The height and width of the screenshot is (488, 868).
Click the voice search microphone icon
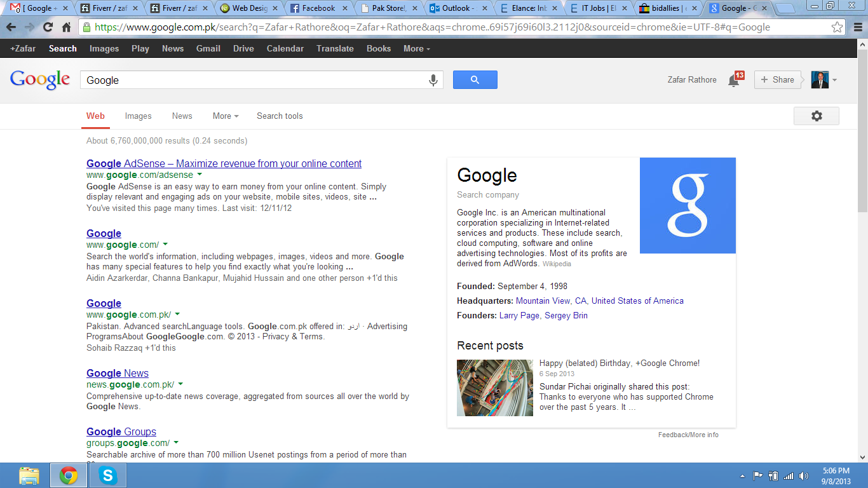433,80
